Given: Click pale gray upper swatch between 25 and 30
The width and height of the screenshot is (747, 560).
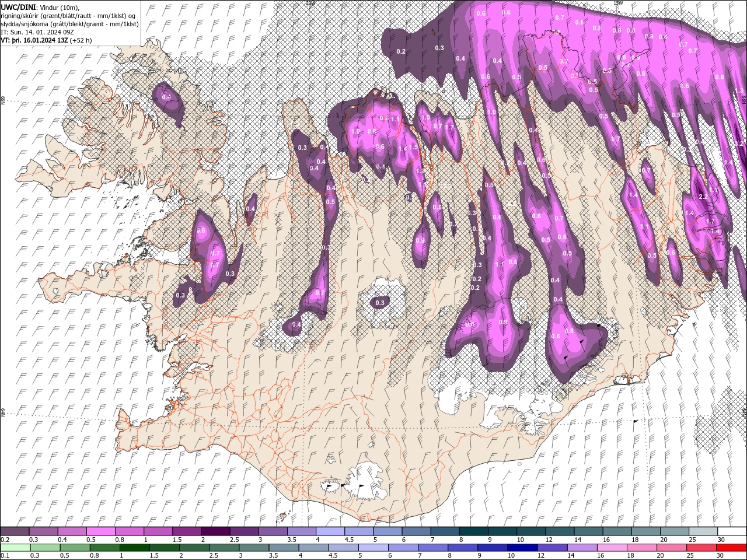Looking at the screenshot, I should [703, 531].
